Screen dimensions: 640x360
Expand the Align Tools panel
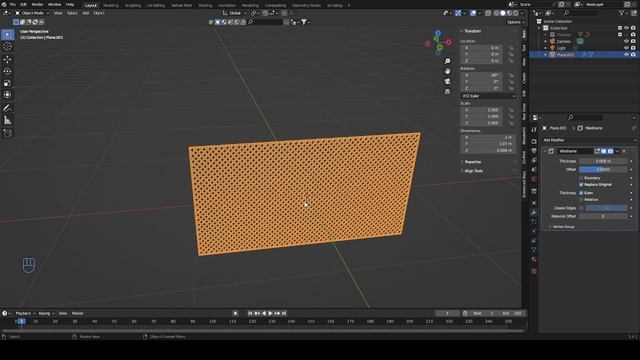click(473, 171)
